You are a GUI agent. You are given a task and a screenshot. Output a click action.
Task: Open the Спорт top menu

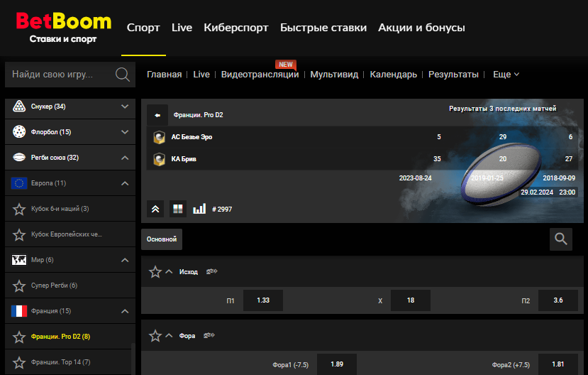point(143,28)
